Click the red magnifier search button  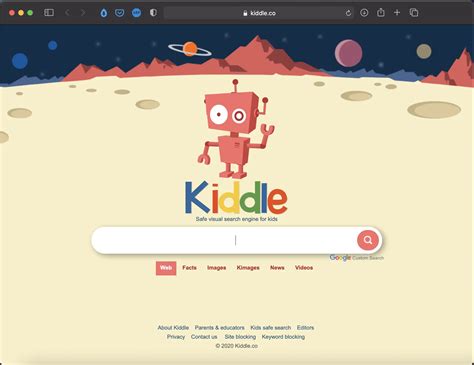(x=368, y=240)
